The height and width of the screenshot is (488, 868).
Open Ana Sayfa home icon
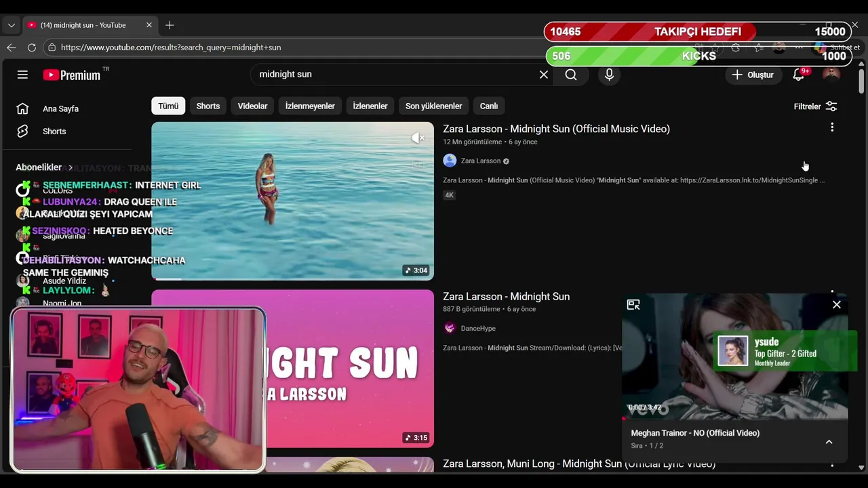(22, 108)
